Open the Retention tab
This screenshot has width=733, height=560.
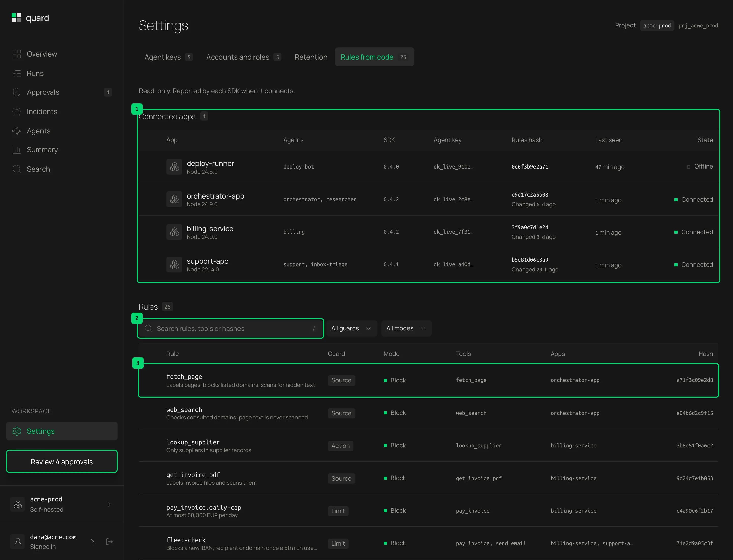(311, 57)
